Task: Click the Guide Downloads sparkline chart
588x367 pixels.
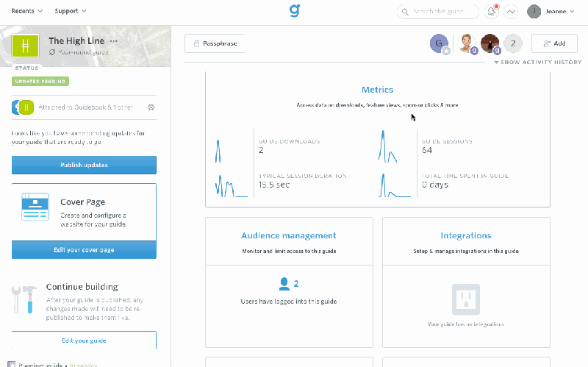Action: pos(218,151)
